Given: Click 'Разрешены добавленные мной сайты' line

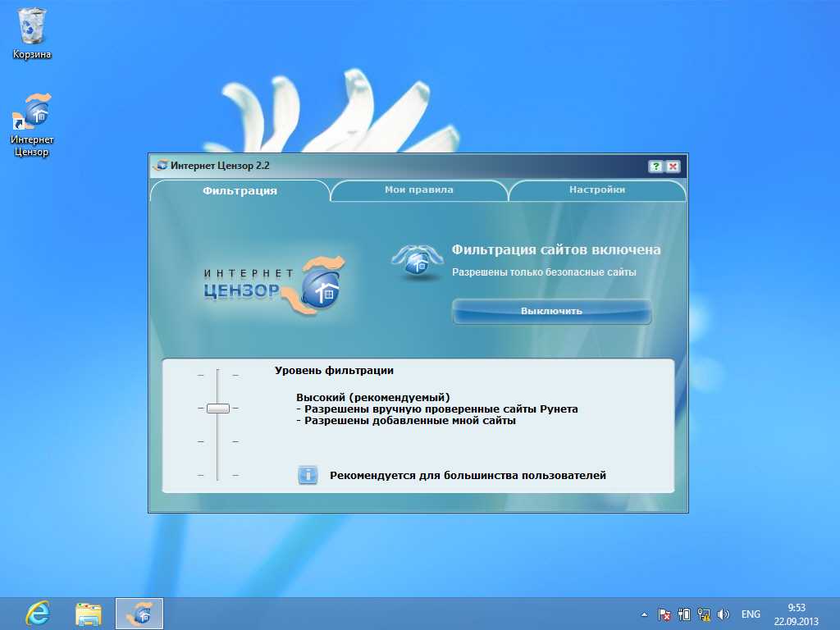Looking at the screenshot, I should click(405, 421).
